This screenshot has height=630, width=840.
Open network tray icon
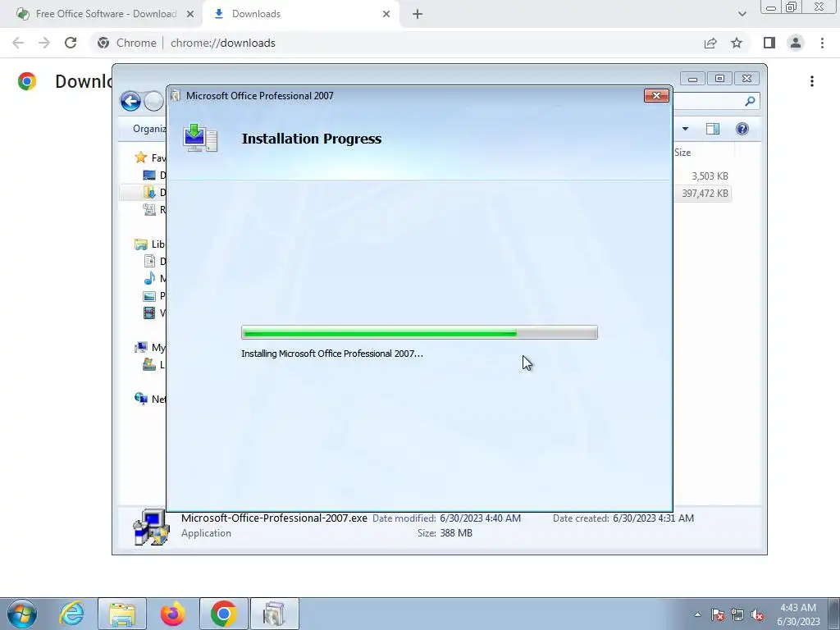tap(737, 614)
